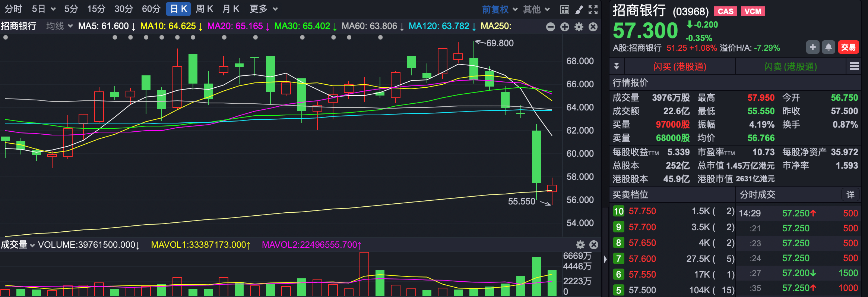868x297 pixels.
Task: Set a price alert with bell icon
Action: 829,47
